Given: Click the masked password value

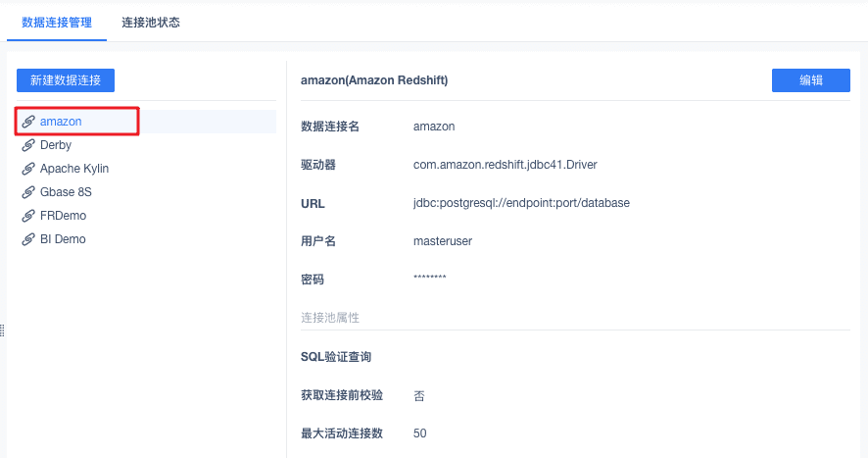Looking at the screenshot, I should pyautogui.click(x=429, y=278).
